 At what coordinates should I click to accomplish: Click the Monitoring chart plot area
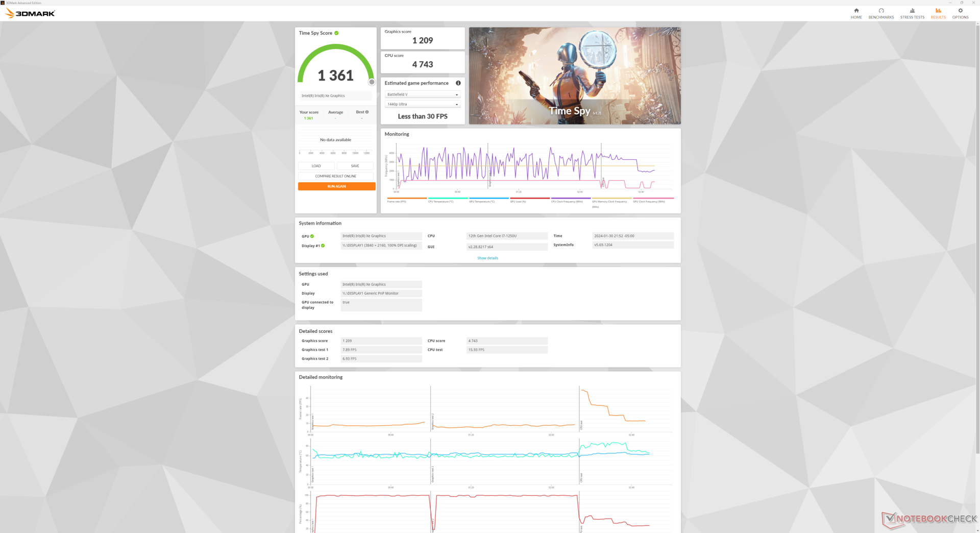(x=533, y=167)
